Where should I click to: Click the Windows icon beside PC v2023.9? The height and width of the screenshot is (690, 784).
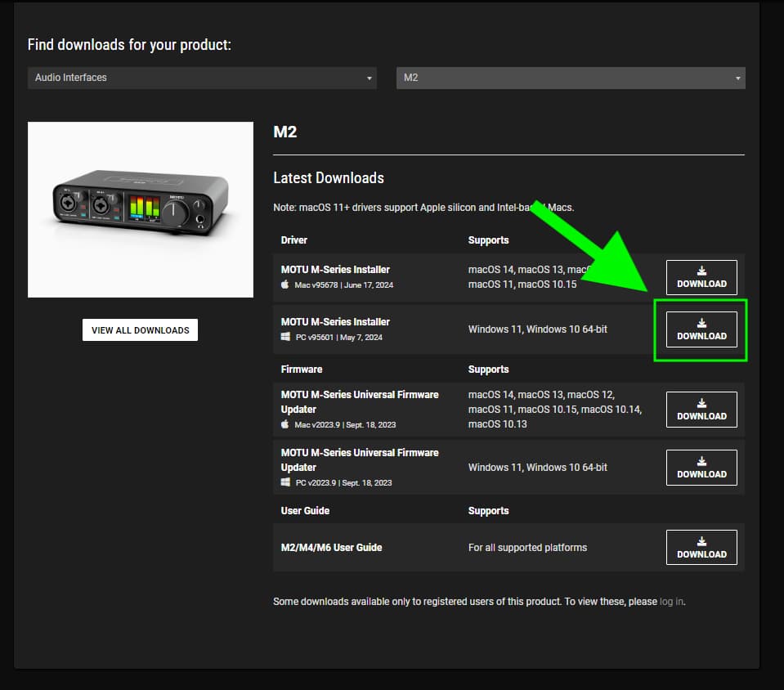[x=285, y=482]
